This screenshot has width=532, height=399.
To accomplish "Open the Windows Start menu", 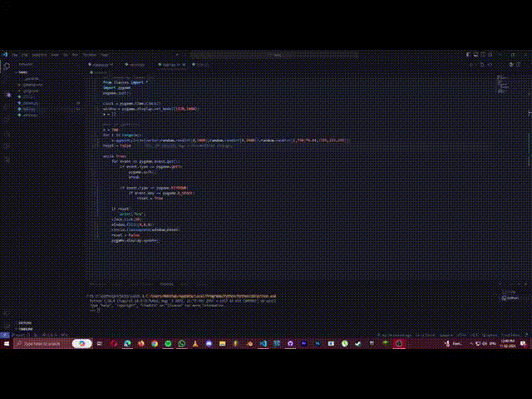I will point(7,343).
